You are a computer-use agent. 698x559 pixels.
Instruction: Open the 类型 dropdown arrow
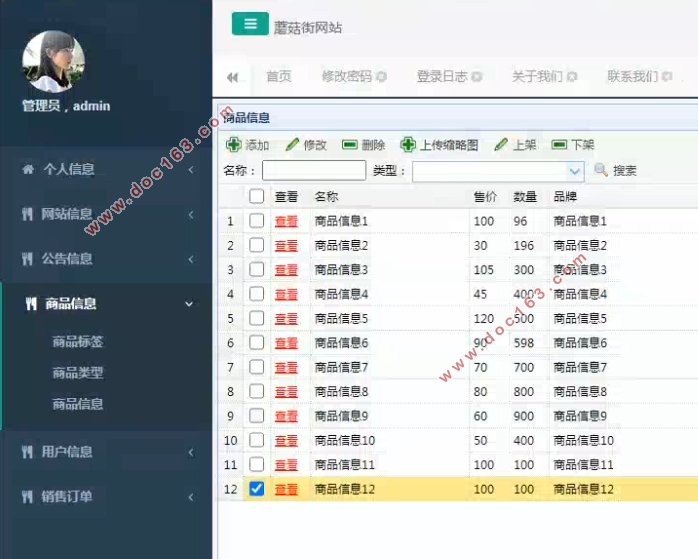575,171
